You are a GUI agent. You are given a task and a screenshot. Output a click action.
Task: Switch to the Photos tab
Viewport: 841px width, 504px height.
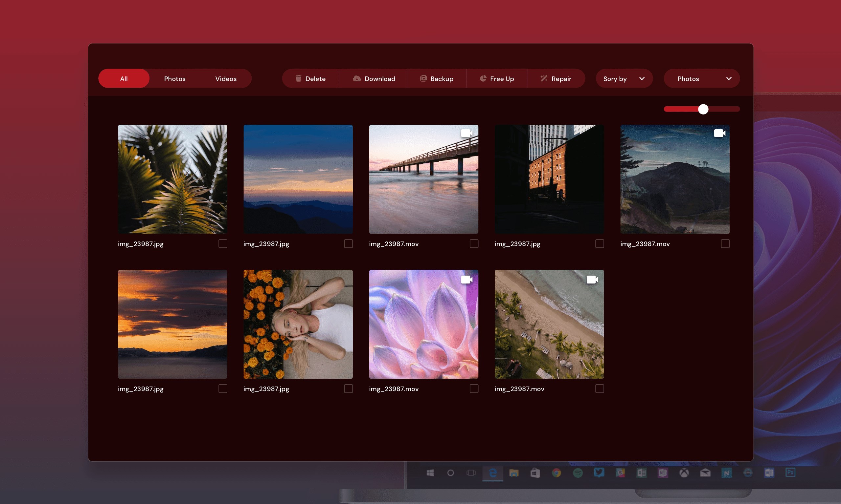(x=175, y=78)
